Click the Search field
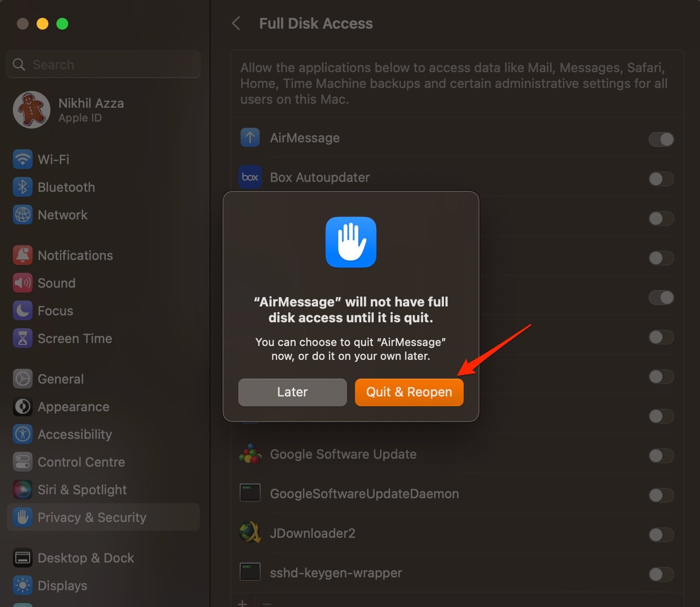 pos(103,64)
